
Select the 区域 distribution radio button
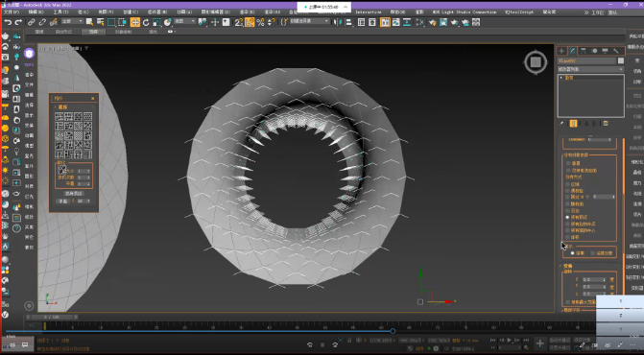coord(568,184)
